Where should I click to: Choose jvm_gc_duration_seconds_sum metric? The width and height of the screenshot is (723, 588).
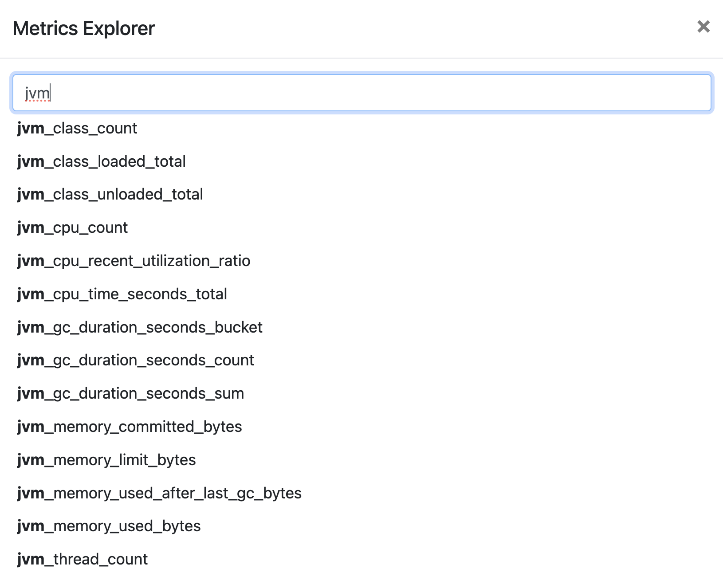click(130, 393)
